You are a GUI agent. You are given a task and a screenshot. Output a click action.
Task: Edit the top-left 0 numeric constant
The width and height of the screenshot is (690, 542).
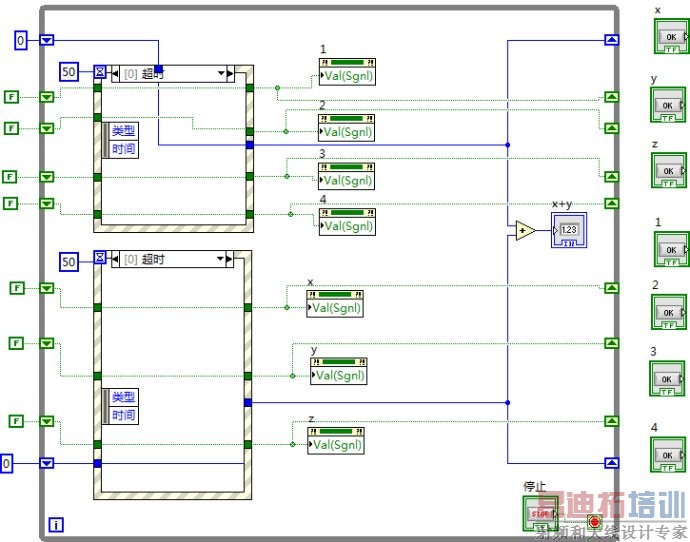coord(21,40)
